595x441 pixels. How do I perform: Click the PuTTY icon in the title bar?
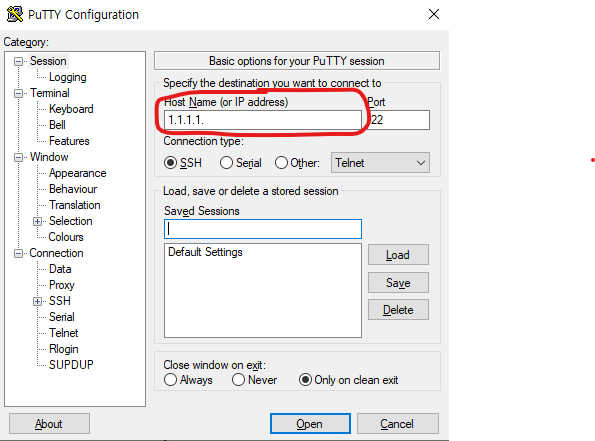(x=15, y=14)
